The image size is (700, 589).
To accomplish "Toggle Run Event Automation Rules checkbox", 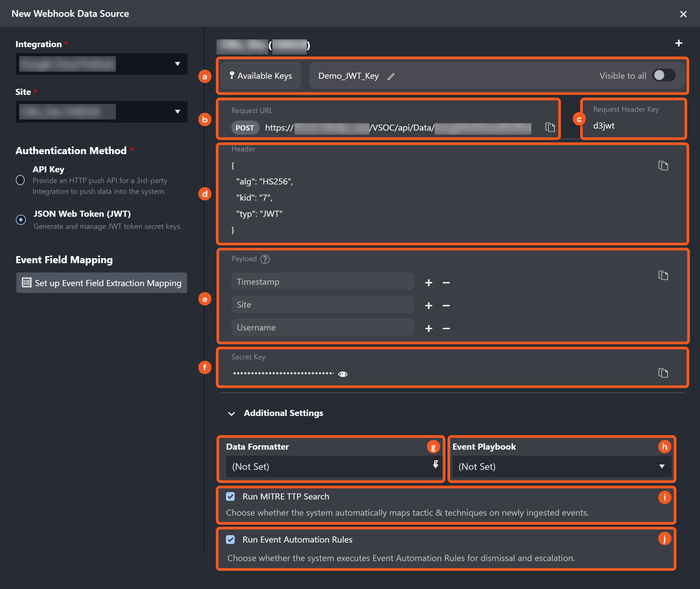I will 230,540.
